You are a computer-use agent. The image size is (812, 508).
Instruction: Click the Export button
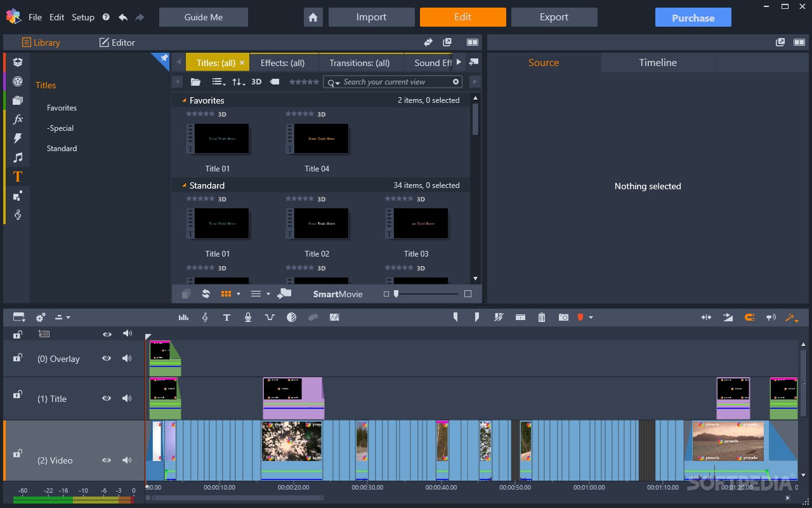[x=554, y=17]
